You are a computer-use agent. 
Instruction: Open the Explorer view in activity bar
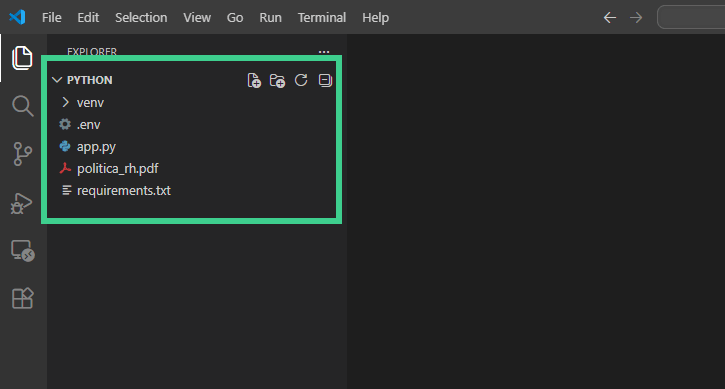pos(22,58)
